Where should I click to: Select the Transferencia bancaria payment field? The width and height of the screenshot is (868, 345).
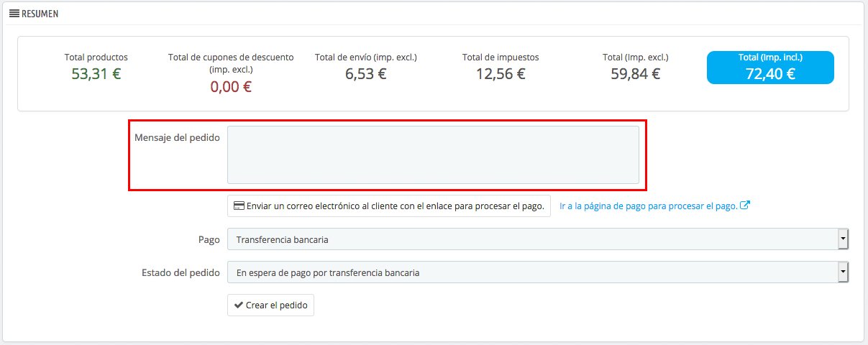pos(538,239)
